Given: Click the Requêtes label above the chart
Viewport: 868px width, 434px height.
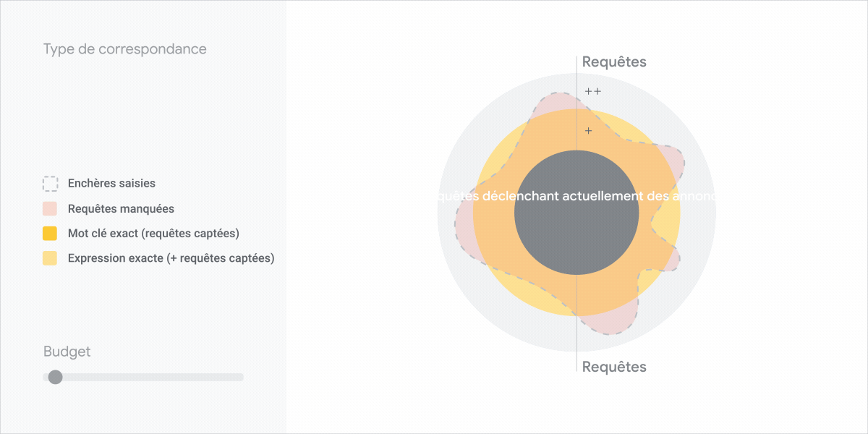Looking at the screenshot, I should [614, 62].
